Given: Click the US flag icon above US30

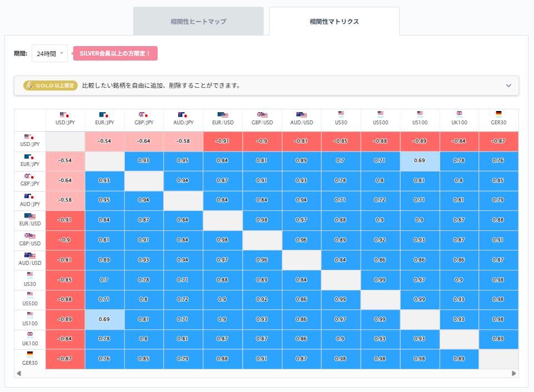Looking at the screenshot, I should click(340, 114).
